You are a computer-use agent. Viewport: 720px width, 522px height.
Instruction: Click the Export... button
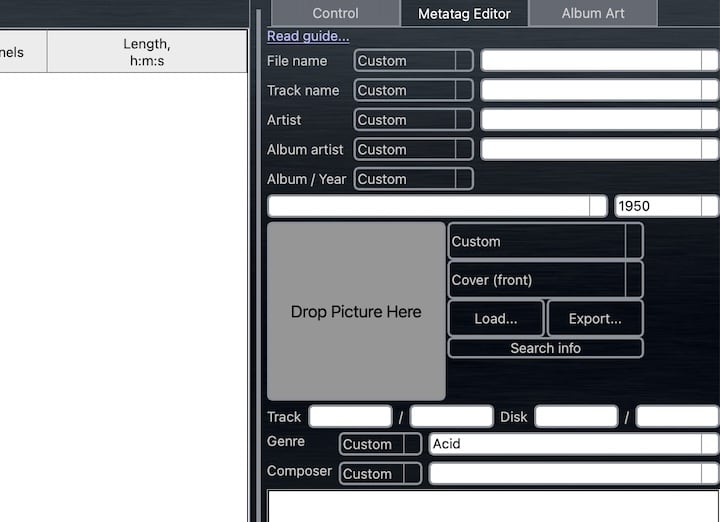595,318
